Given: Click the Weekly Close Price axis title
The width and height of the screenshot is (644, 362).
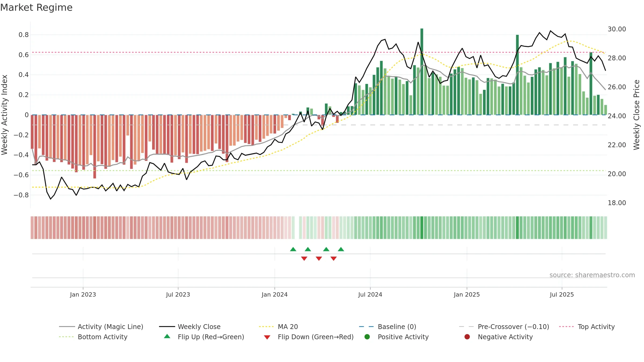Looking at the screenshot, I should click(636, 115).
